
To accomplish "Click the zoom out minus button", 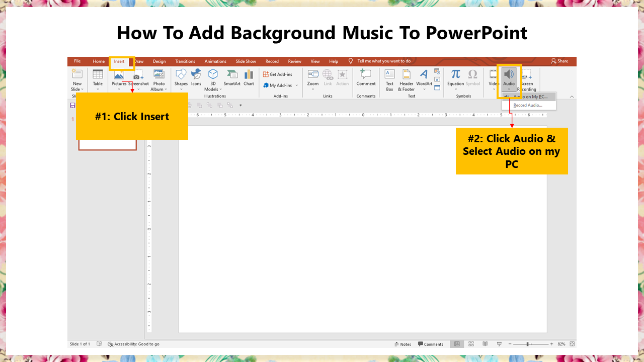I will pyautogui.click(x=510, y=344).
